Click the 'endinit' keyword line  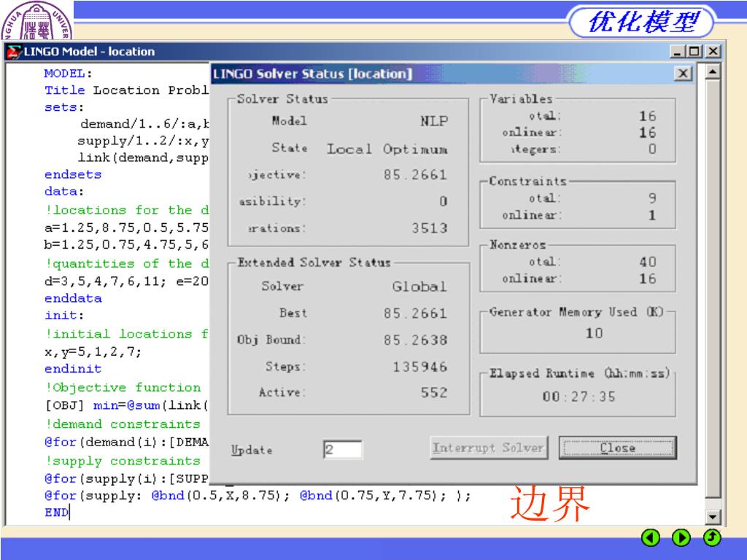[x=72, y=368]
